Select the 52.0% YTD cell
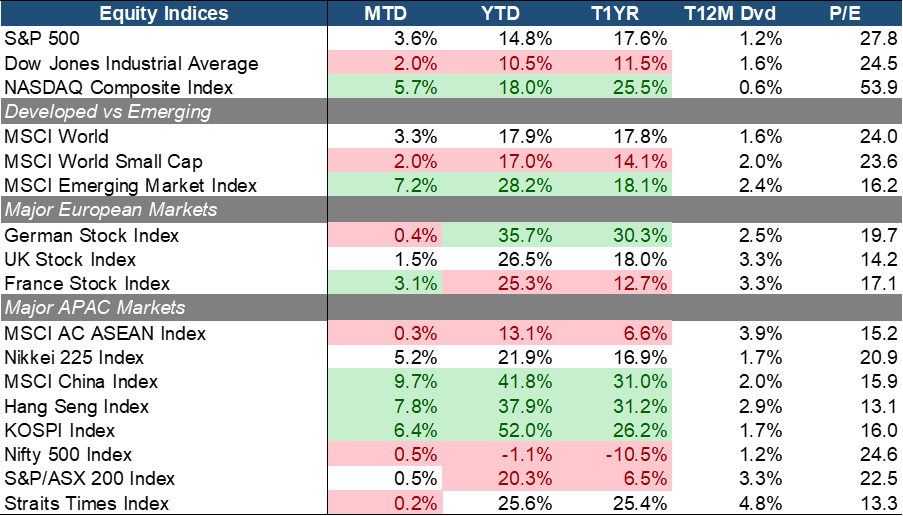 [x=499, y=429]
